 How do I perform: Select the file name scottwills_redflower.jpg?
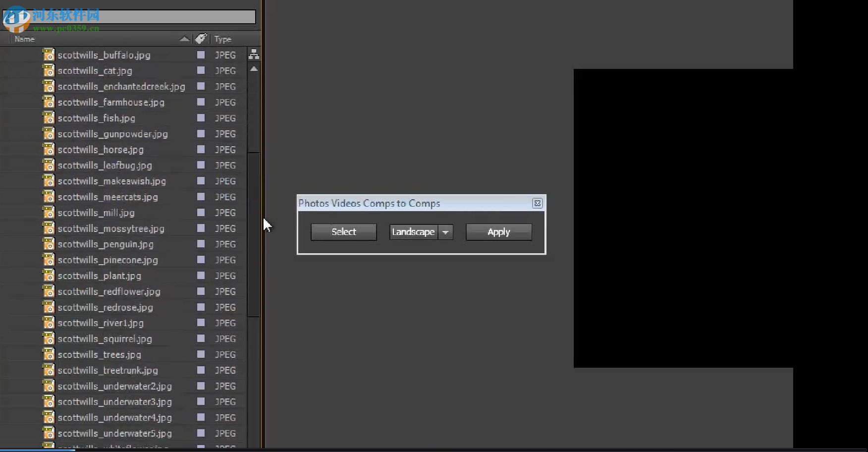109,292
